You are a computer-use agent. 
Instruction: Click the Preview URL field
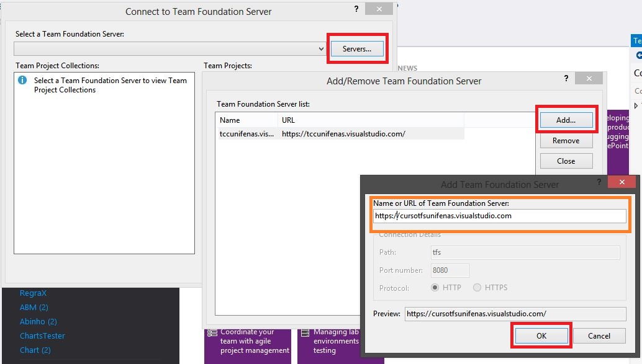515,314
